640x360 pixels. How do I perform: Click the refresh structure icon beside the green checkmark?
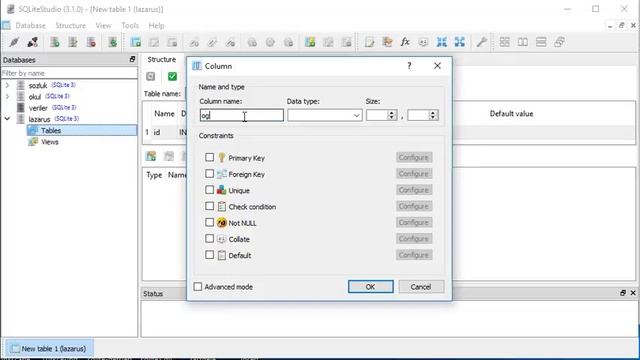(x=151, y=76)
